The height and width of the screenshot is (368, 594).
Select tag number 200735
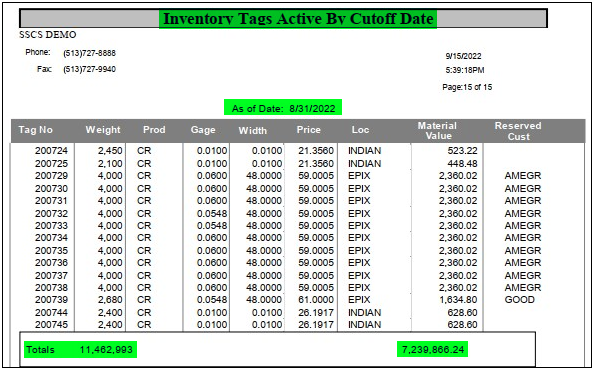[51, 251]
